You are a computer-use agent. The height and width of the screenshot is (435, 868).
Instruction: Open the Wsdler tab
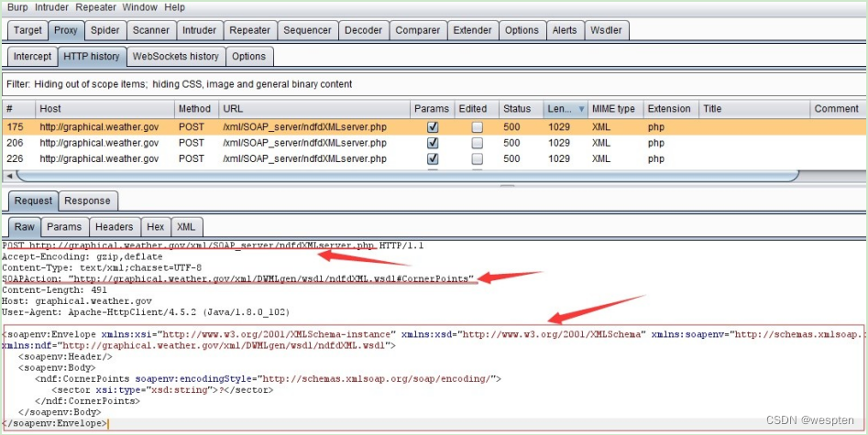(x=606, y=30)
